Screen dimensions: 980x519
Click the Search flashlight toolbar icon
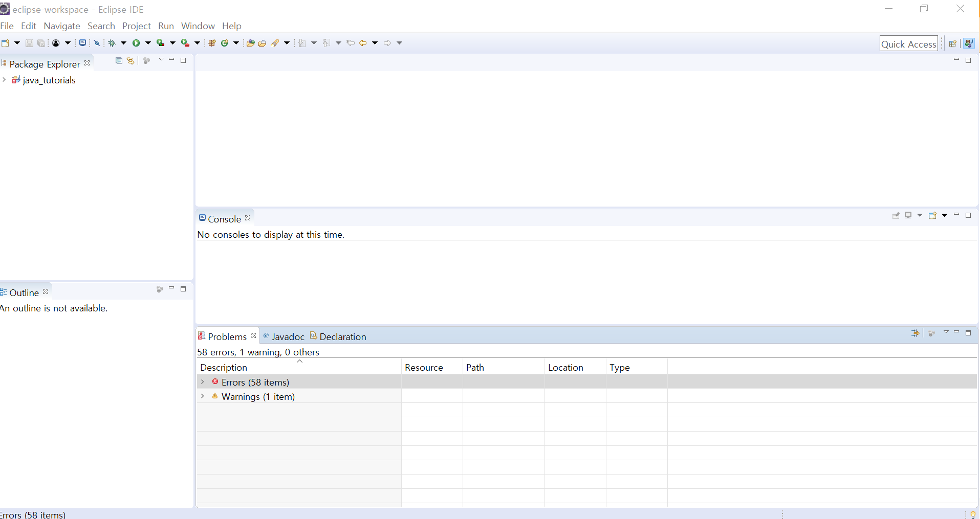click(x=275, y=43)
